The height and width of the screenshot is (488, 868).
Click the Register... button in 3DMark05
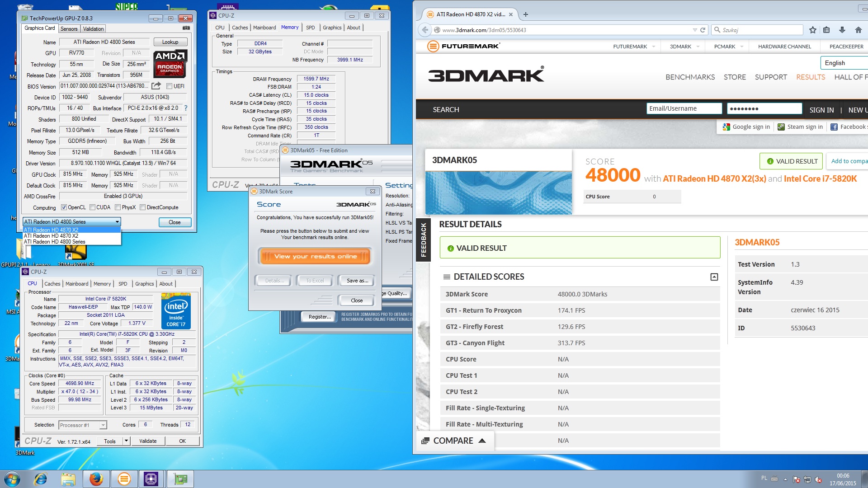tap(319, 317)
